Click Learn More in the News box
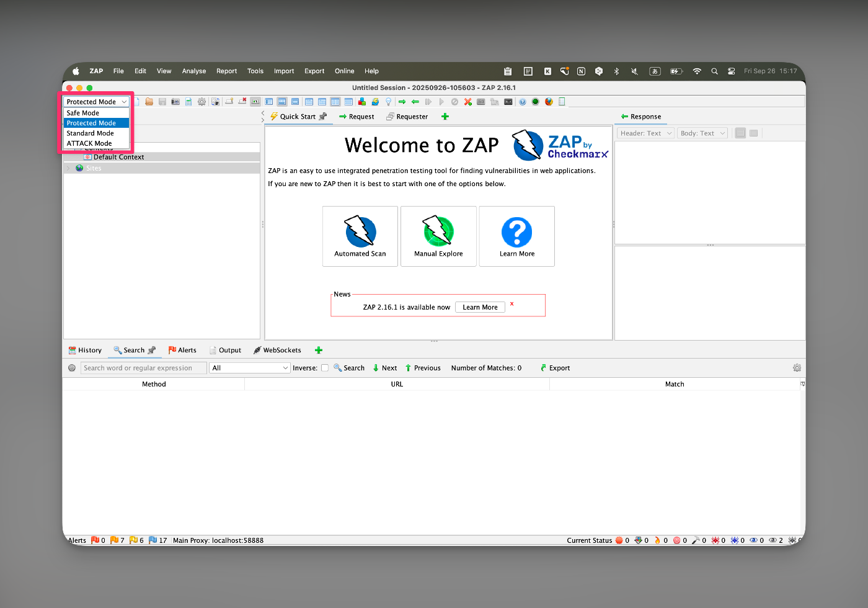This screenshot has height=608, width=868. (x=480, y=307)
